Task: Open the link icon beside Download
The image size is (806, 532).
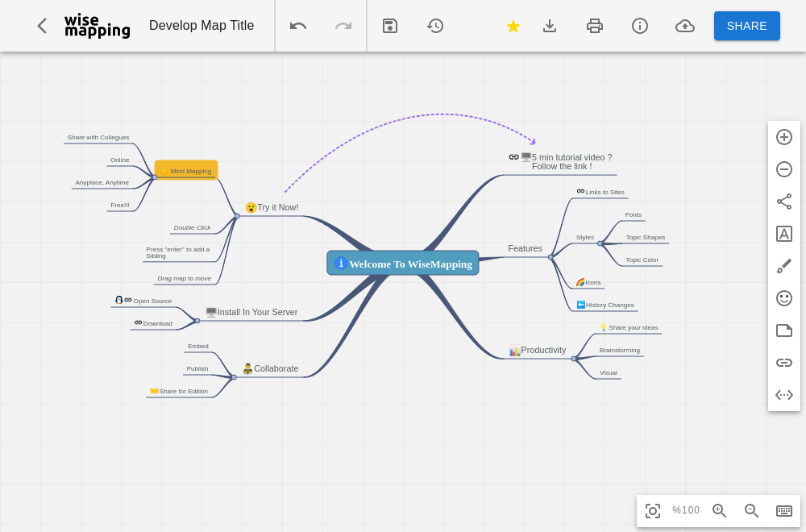Action: pos(139,322)
